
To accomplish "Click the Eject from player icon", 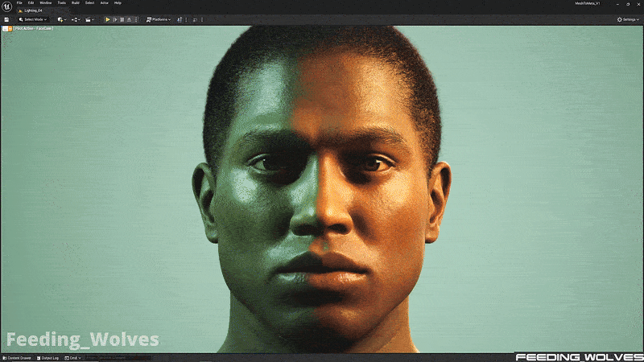I will pyautogui.click(x=129, y=19).
